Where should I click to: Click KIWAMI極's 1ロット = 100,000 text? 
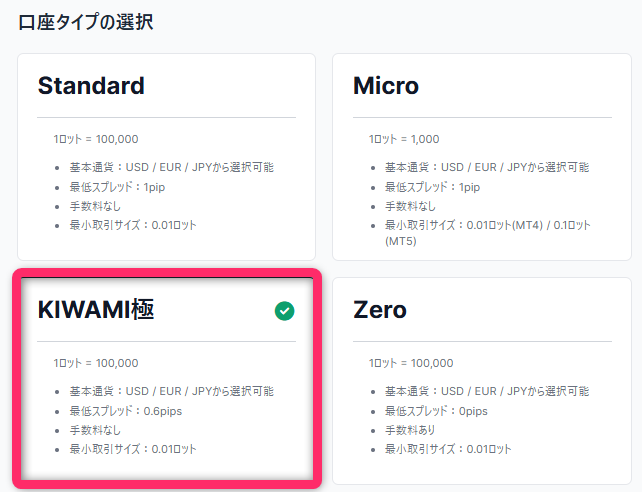coord(96,363)
